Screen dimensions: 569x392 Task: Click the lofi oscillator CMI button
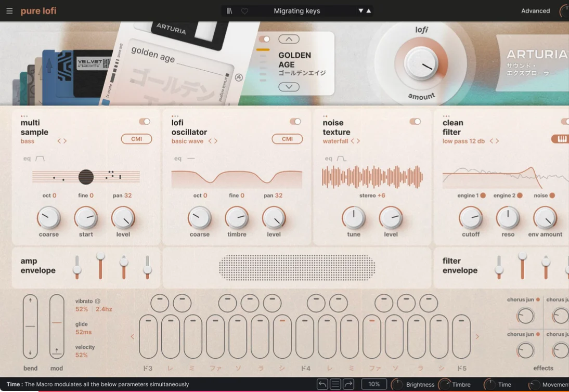(287, 139)
